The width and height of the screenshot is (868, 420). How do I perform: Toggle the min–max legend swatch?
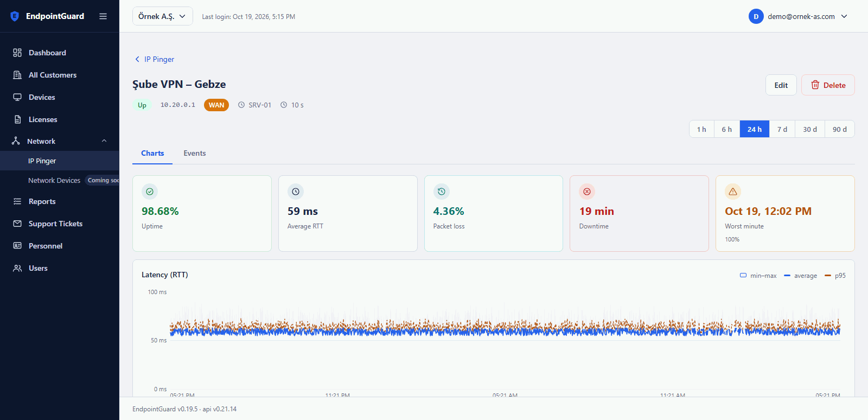(x=743, y=275)
